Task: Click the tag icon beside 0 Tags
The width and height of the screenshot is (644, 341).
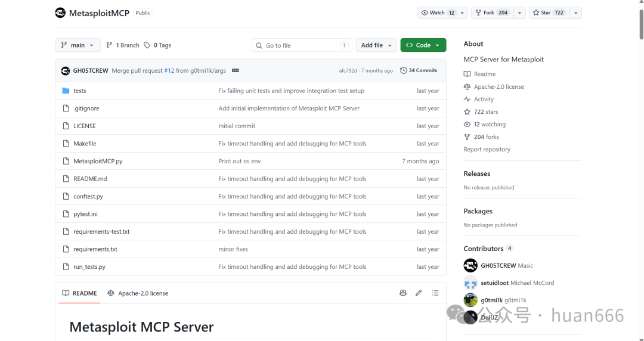Action: (147, 45)
